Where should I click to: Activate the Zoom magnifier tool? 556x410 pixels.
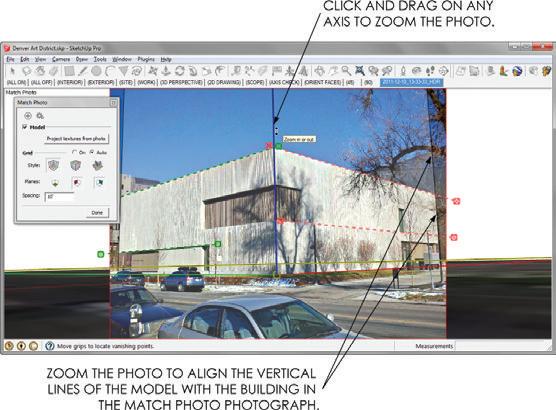point(346,71)
